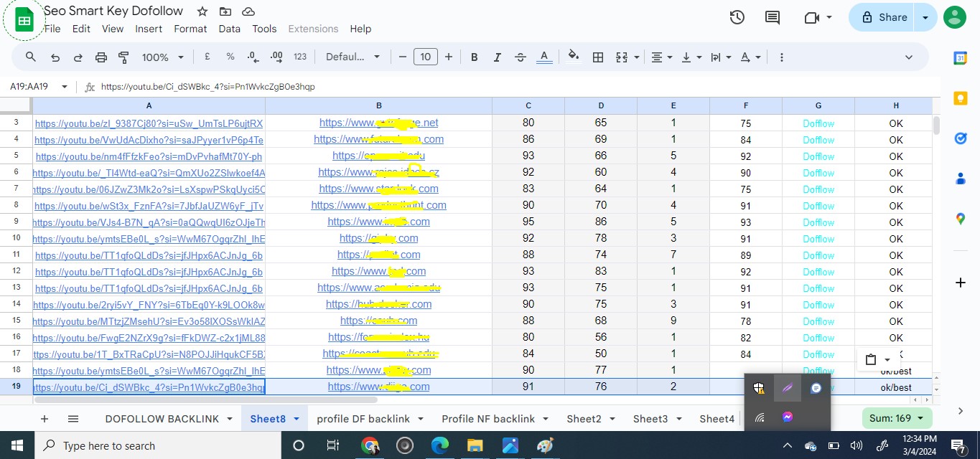Open the borders tool
Image resolution: width=980 pixels, height=459 pixels.
click(x=597, y=57)
